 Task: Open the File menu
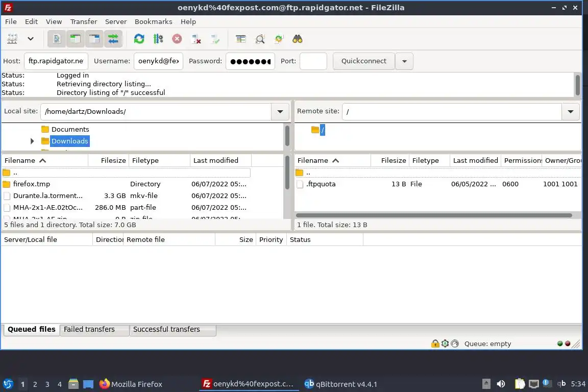click(x=11, y=22)
